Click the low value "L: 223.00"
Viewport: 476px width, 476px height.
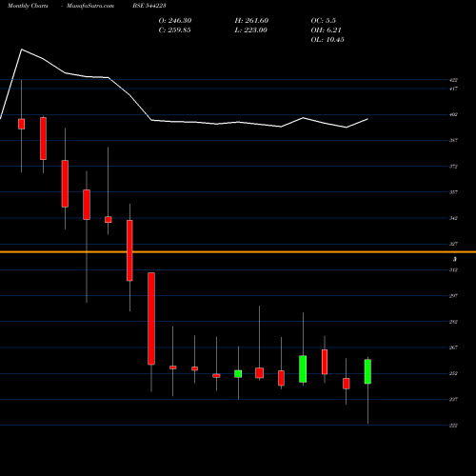pyautogui.click(x=250, y=30)
